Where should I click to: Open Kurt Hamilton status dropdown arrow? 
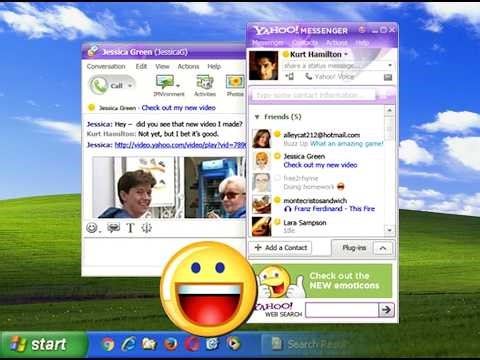pos(346,54)
